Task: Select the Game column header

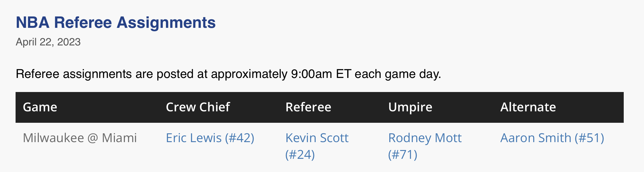Action: 40,107
